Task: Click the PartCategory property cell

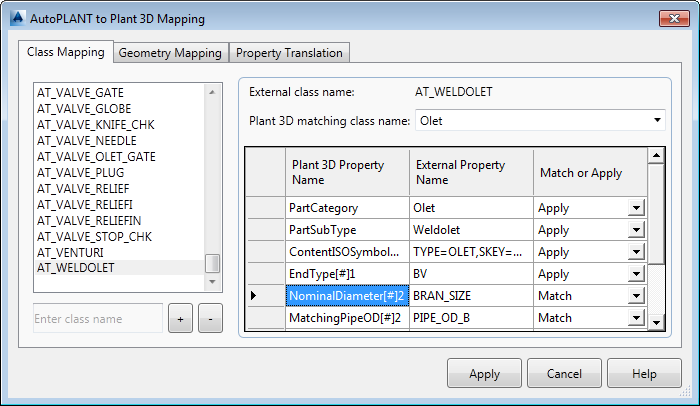Action: 347,208
